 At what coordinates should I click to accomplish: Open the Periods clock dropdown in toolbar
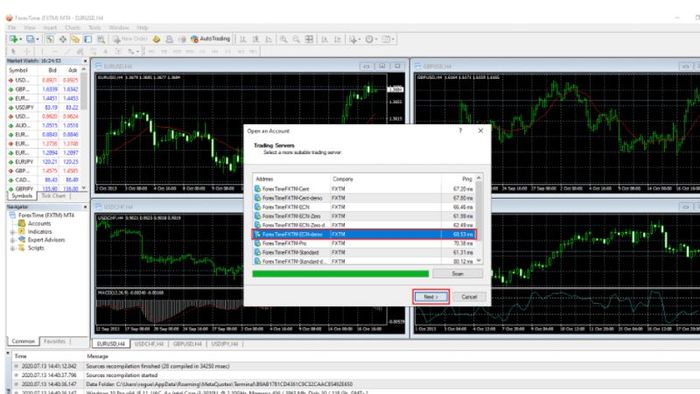(371, 39)
